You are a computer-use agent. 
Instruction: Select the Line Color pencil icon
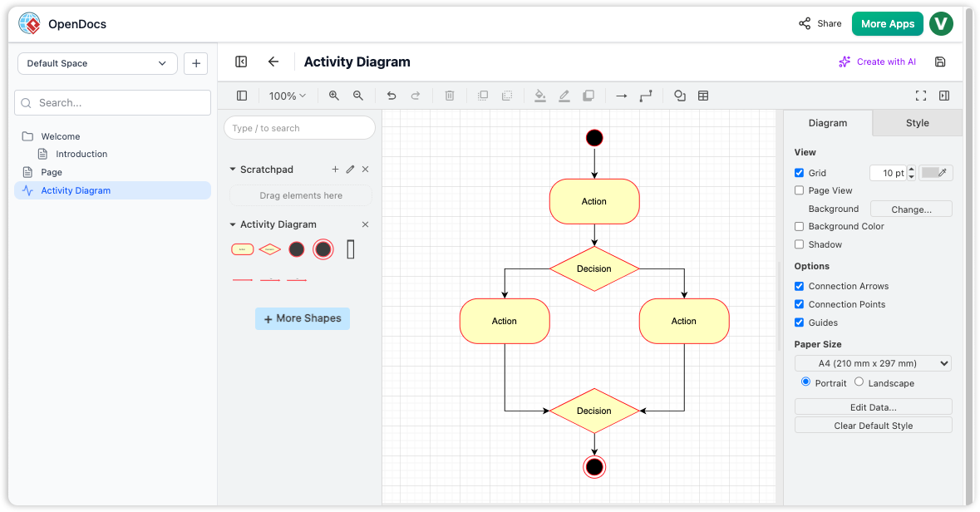click(x=564, y=96)
